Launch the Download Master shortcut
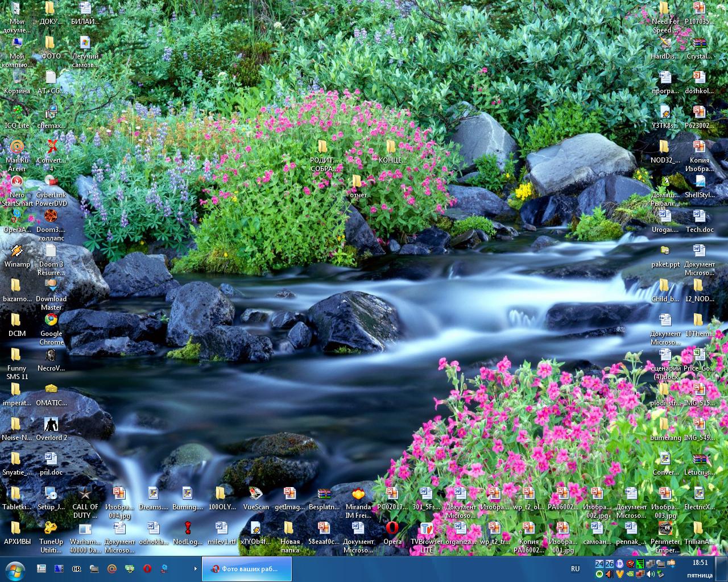This screenshot has height=582, width=728. [x=51, y=294]
